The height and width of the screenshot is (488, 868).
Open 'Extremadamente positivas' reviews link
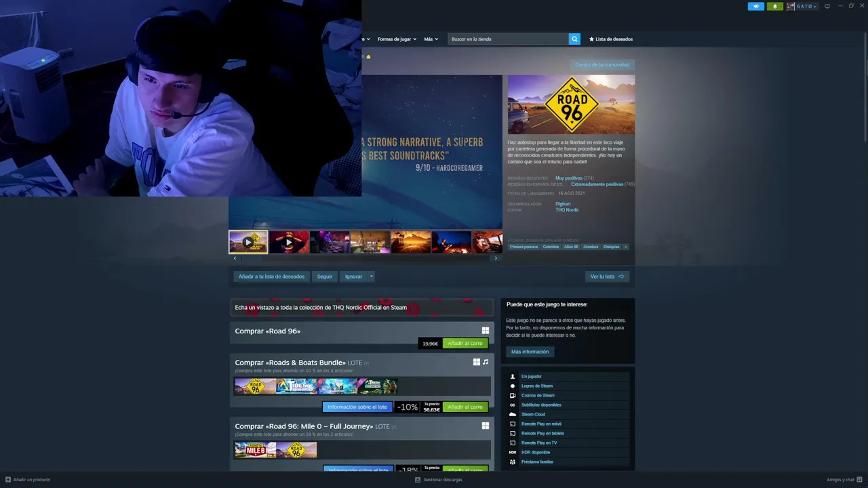pos(597,184)
